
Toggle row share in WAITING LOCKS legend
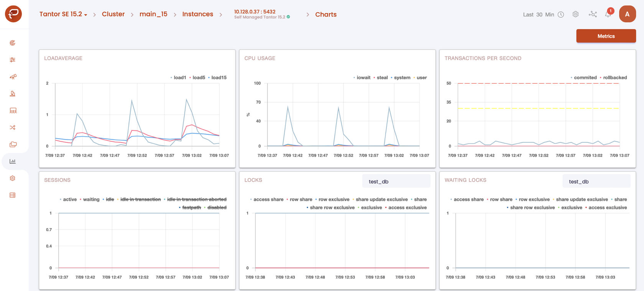(499, 200)
